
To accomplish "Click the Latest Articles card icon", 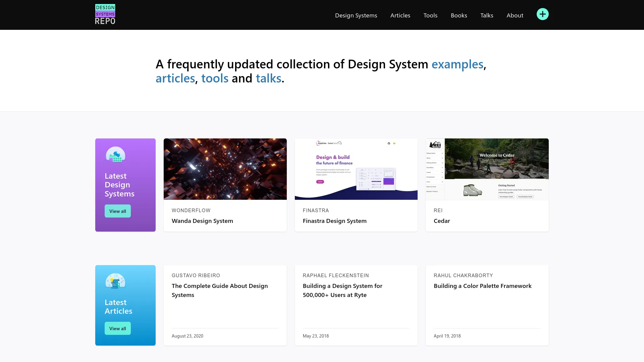I will tap(115, 281).
